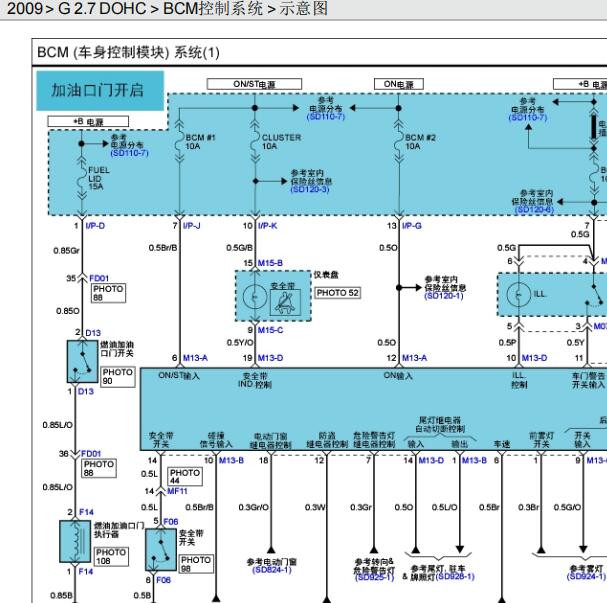Click the fuel filler door switch symbol
Viewport: 607px width, 603px height.
(x=82, y=361)
